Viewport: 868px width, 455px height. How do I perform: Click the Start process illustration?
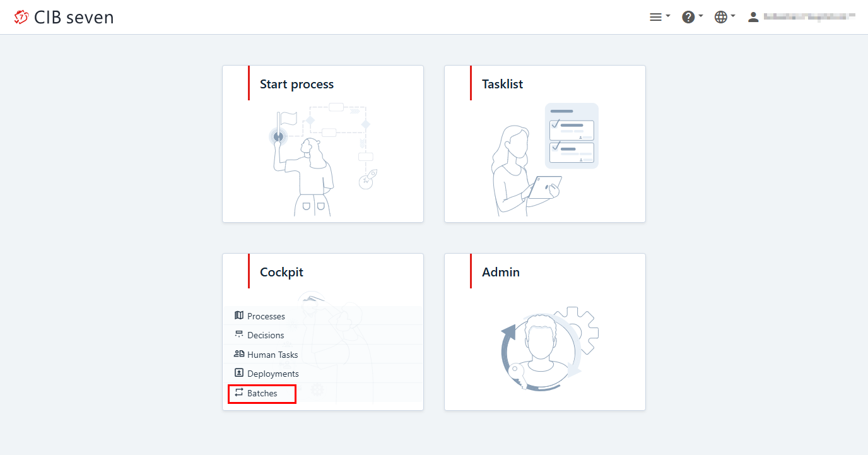tap(322, 160)
